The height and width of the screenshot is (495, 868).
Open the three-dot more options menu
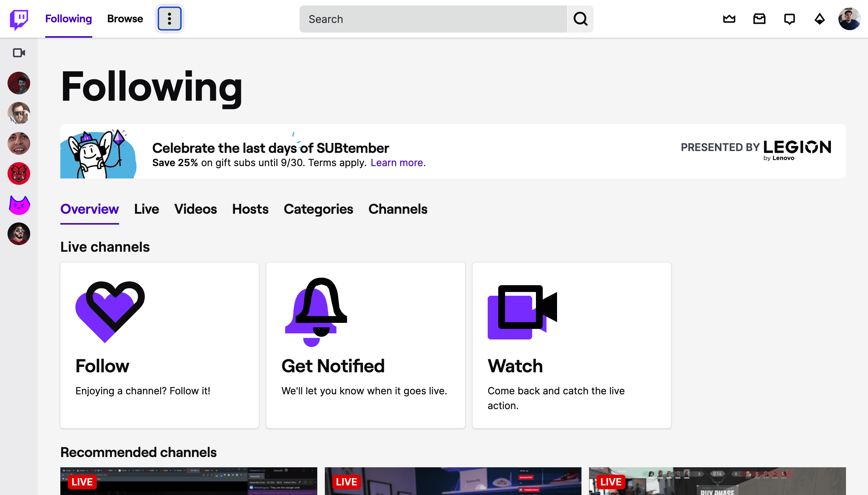[169, 19]
